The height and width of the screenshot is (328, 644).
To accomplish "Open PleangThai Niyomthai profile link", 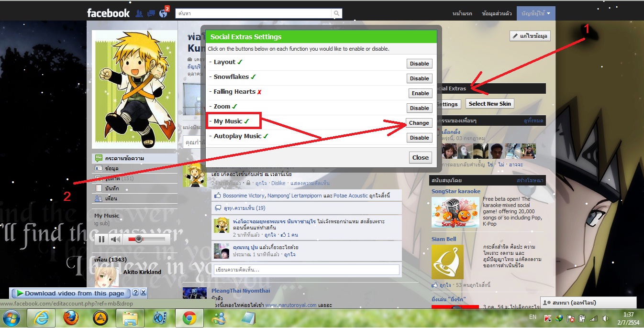I will tap(241, 291).
